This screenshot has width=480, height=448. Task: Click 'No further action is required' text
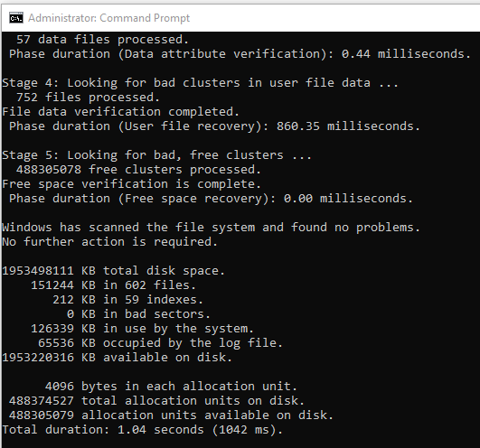[110, 242]
